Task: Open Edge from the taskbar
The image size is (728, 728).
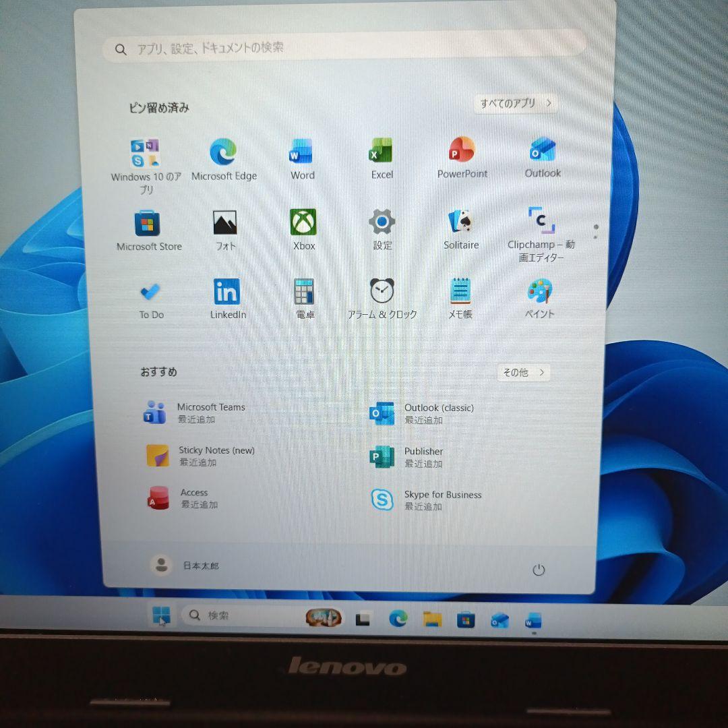Action: [x=398, y=618]
